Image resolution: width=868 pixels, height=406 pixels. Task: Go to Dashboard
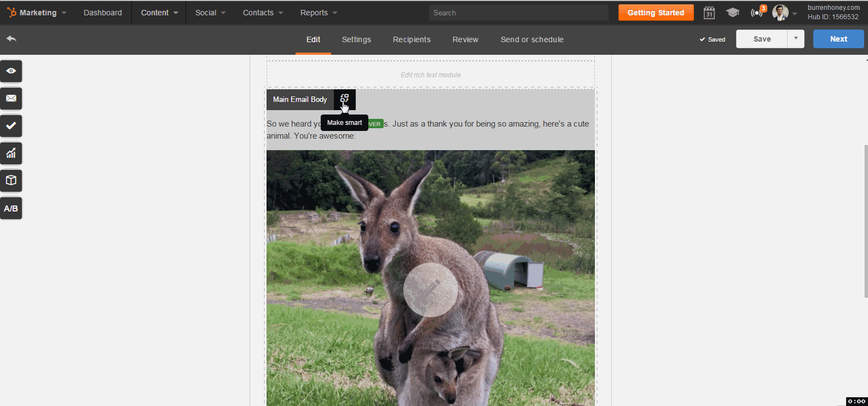[x=103, y=13]
